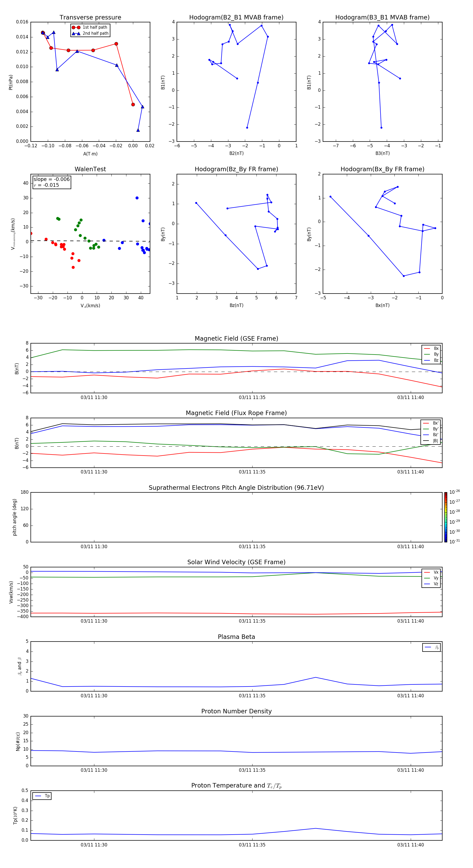The width and height of the screenshot is (473, 868).
Task: Click the "slope = -0.006" annotation
Action: [52, 179]
